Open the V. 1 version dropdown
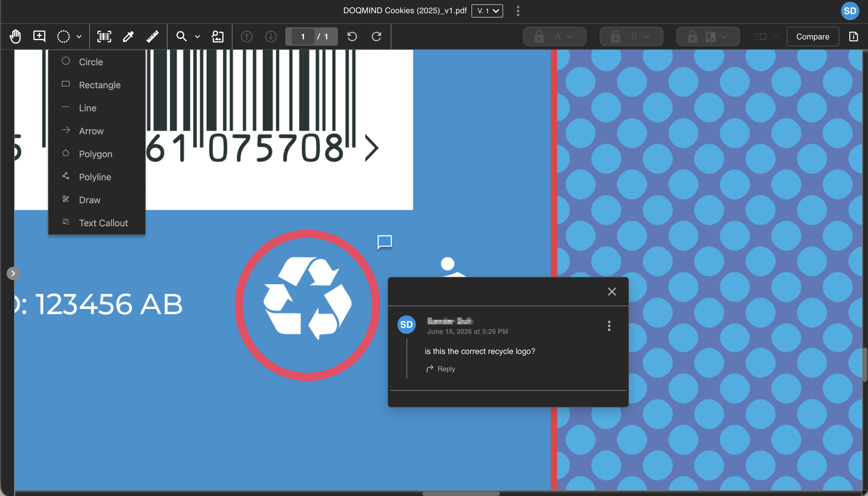 click(x=487, y=11)
